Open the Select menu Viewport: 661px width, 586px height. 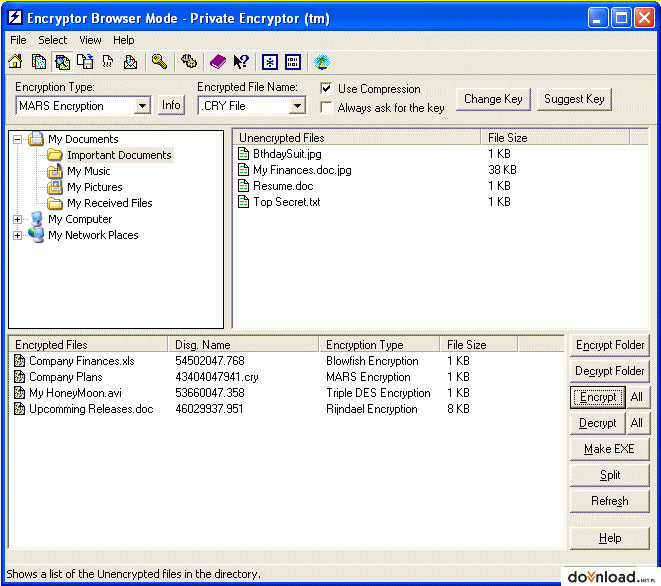click(53, 40)
